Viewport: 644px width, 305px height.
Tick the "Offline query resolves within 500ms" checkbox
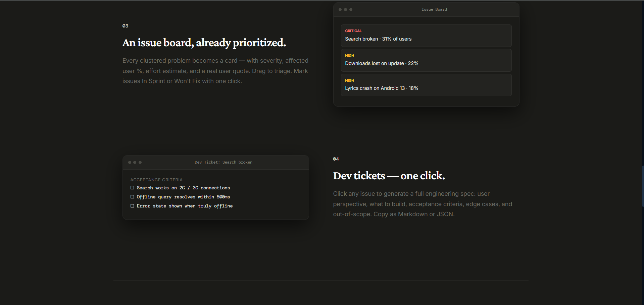pos(132,197)
